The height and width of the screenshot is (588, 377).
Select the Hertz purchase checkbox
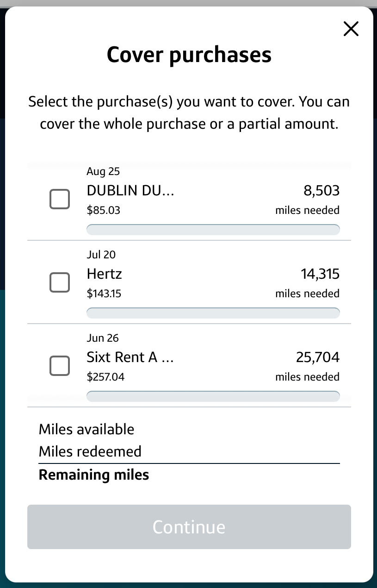coord(60,282)
